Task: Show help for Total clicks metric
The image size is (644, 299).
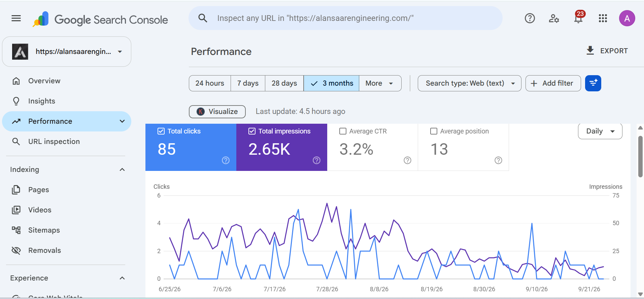Action: point(226,160)
